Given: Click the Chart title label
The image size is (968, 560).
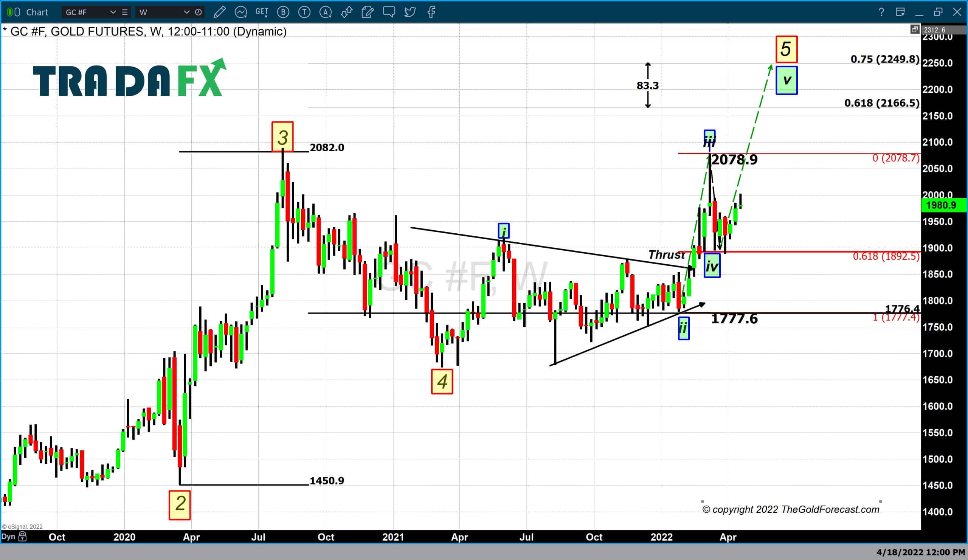Looking at the screenshot, I should (37, 12).
